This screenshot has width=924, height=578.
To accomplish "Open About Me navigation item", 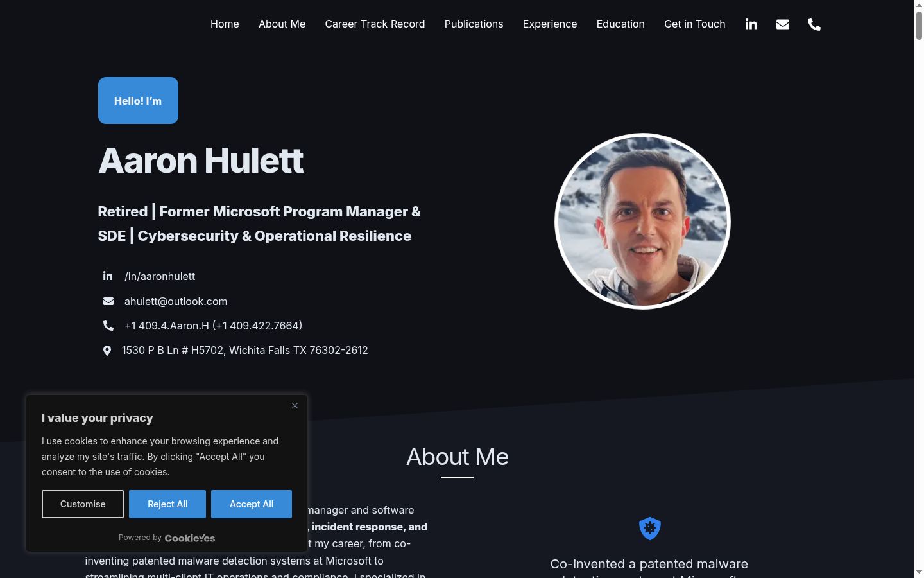I will tap(282, 24).
